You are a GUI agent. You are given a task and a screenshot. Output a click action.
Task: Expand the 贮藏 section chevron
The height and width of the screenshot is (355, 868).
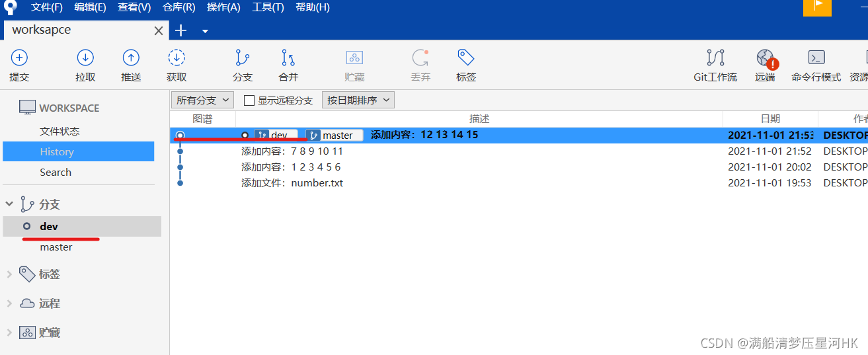9,333
